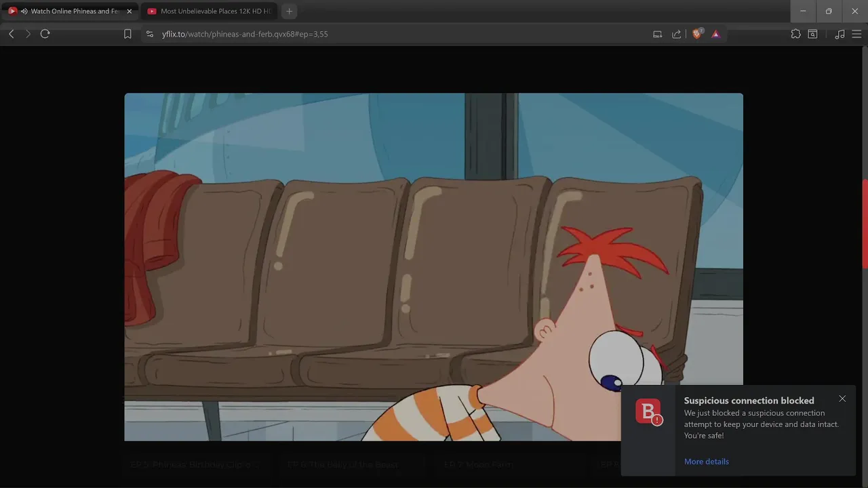The height and width of the screenshot is (488, 868).
Task: Reload the yflix page
Action: pyautogui.click(x=45, y=34)
